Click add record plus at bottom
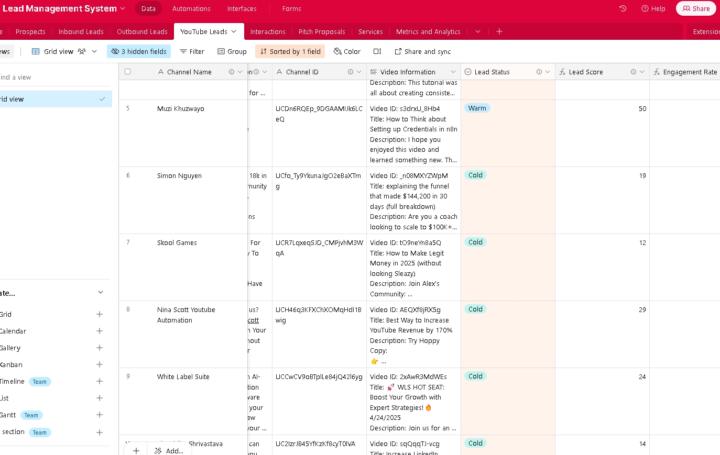Image resolution: width=720 pixels, height=455 pixels. [136, 451]
